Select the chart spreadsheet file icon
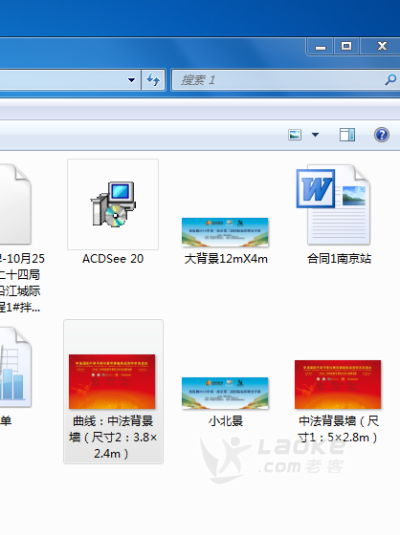 click(x=14, y=367)
